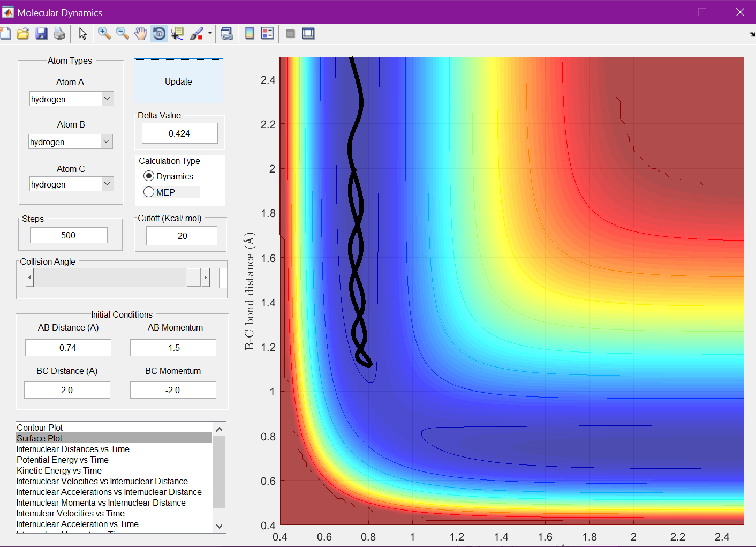Screen dimensions: 756x547
Task: Save the figure using the floppy disk icon
Action: tap(41, 34)
